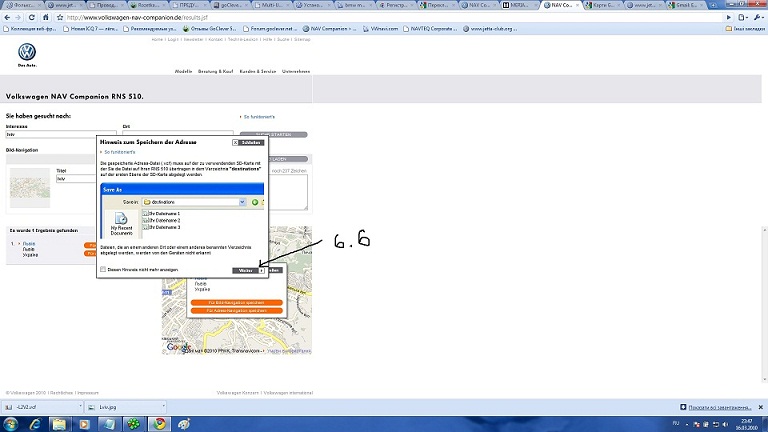The image size is (768, 432).
Task: Click the 'Weiter' button in the dialog
Action: 249,270
